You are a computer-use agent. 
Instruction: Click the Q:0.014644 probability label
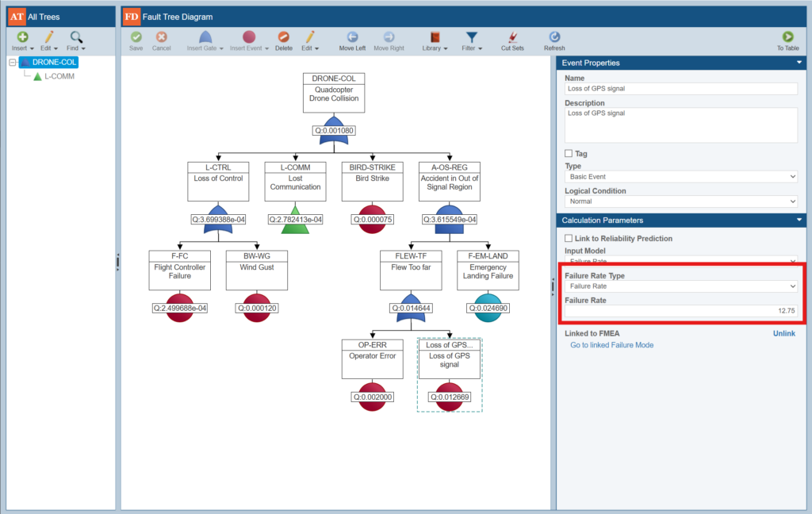[411, 309]
